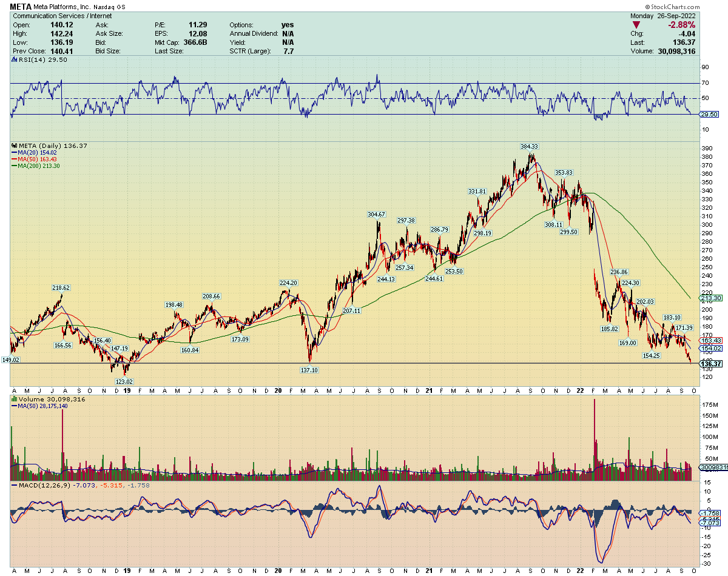728x576 pixels.
Task: Click the 253.50 low label
Action: point(453,272)
